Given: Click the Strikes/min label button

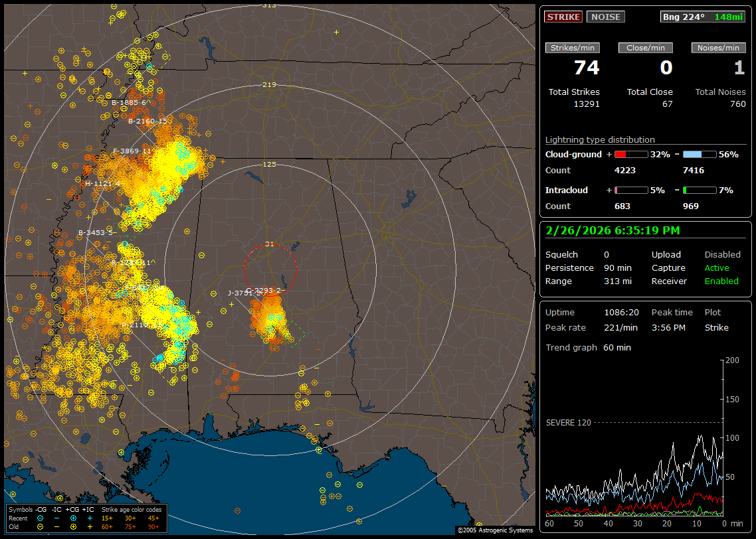Looking at the screenshot, I should tap(573, 48).
